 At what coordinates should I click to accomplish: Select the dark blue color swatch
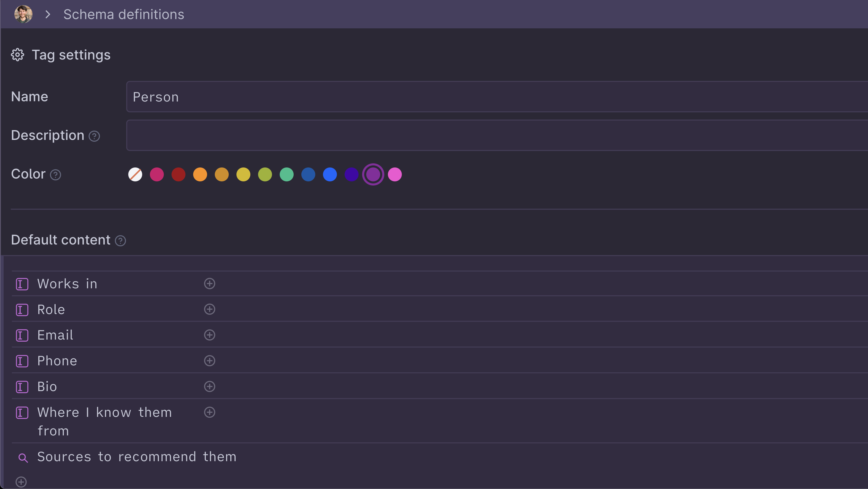(308, 175)
